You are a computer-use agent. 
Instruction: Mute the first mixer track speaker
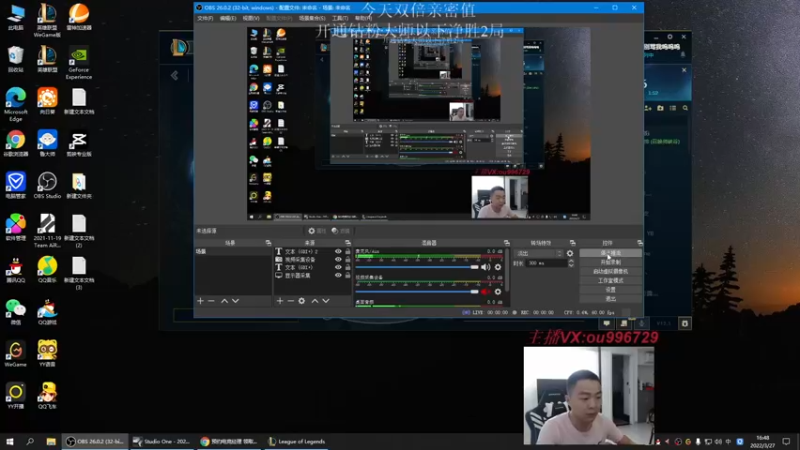485,267
